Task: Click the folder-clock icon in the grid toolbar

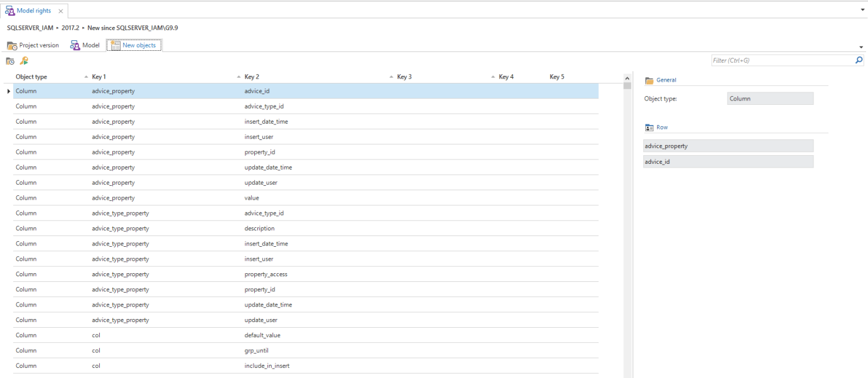Action: (x=10, y=61)
